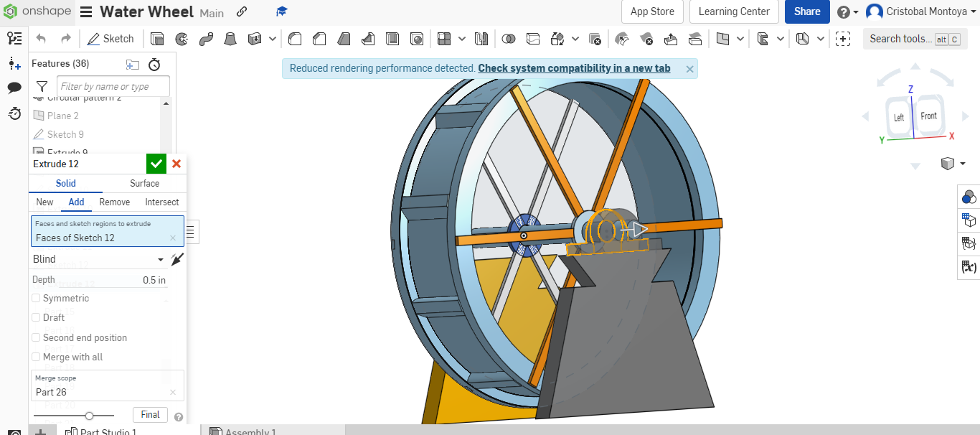Viewport: 980px width, 435px height.
Task: Open the render mode cube dropdown
Action: click(x=953, y=164)
